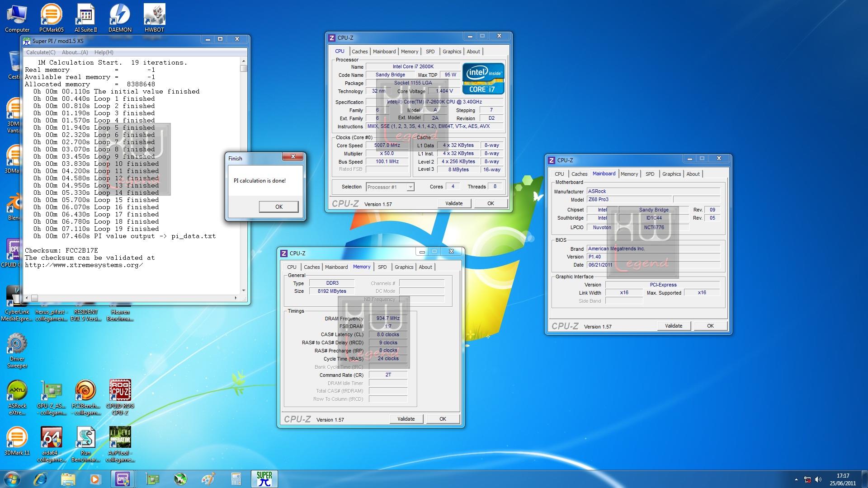Click the volume speaker tray icon

[818, 479]
